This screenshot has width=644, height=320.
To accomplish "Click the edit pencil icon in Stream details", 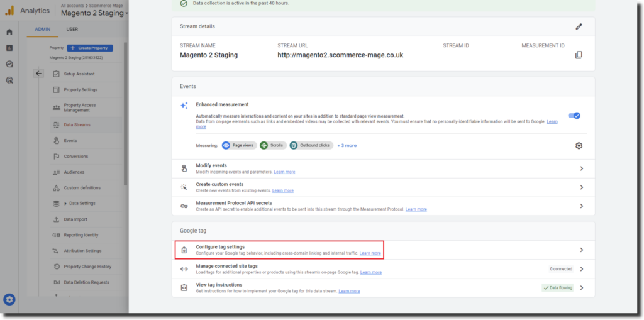I will pyautogui.click(x=579, y=26).
